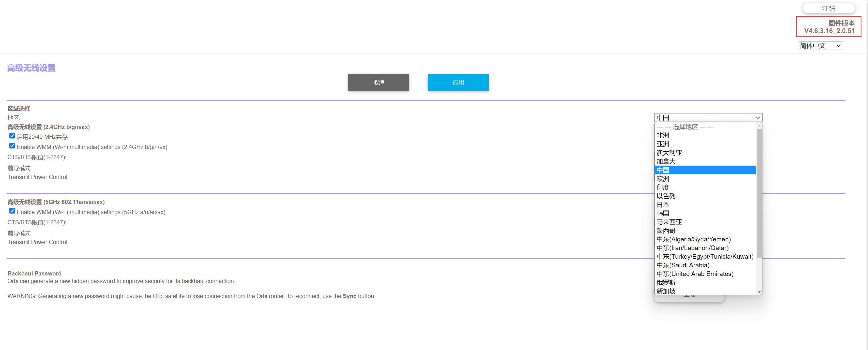Collapse the 中国 region dropdown arrow

pos(757,118)
